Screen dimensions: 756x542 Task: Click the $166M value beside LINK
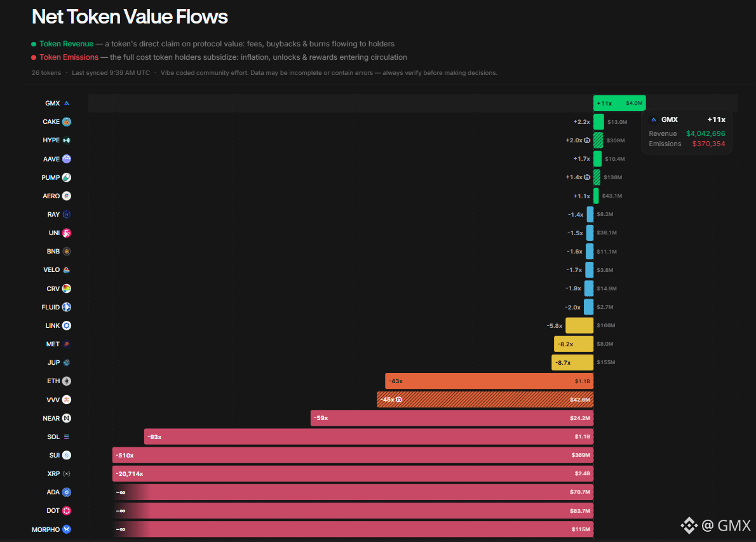(x=605, y=325)
